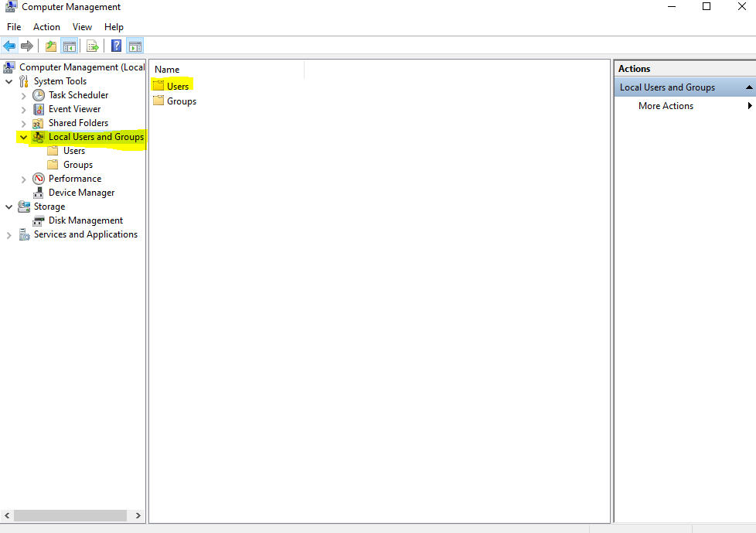Viewport: 756px width, 533px height.
Task: Select Device Manager label in tree
Action: pyautogui.click(x=81, y=193)
